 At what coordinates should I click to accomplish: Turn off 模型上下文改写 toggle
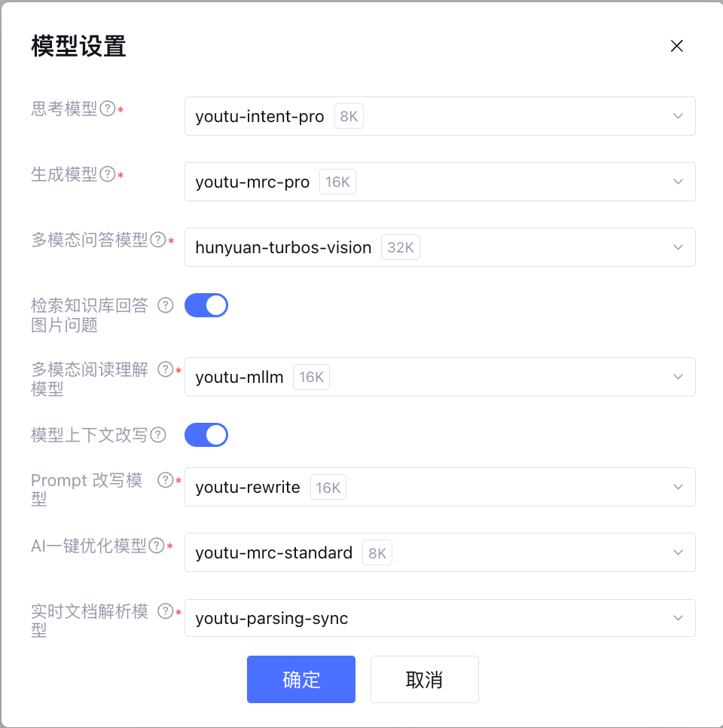tap(206, 435)
